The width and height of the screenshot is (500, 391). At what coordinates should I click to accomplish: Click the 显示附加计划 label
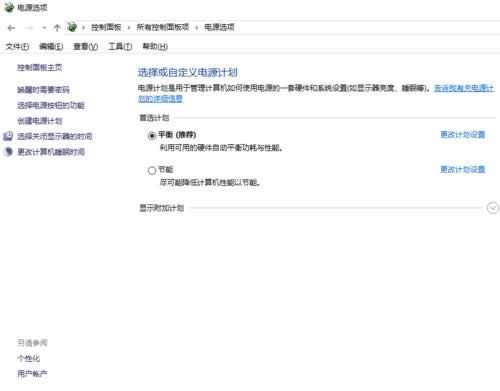[161, 208]
